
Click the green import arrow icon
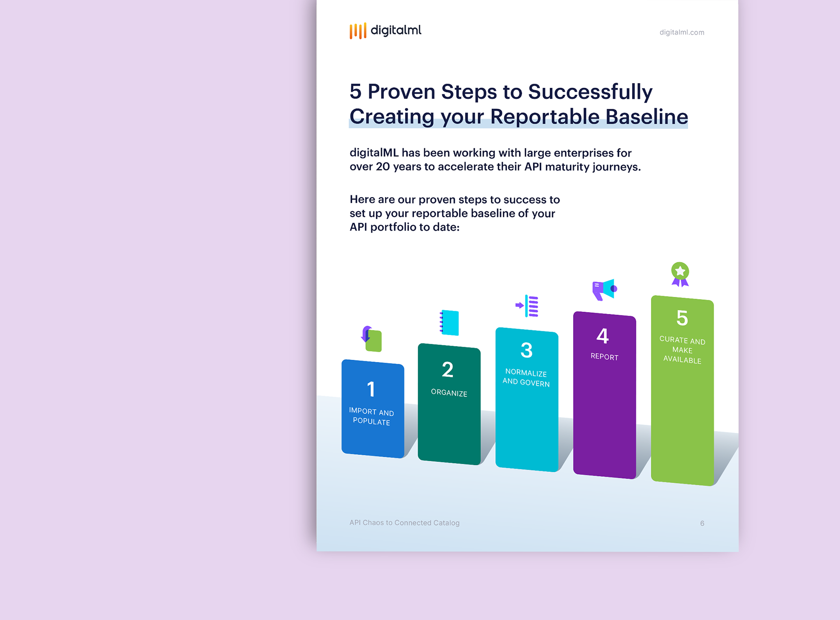(x=371, y=339)
